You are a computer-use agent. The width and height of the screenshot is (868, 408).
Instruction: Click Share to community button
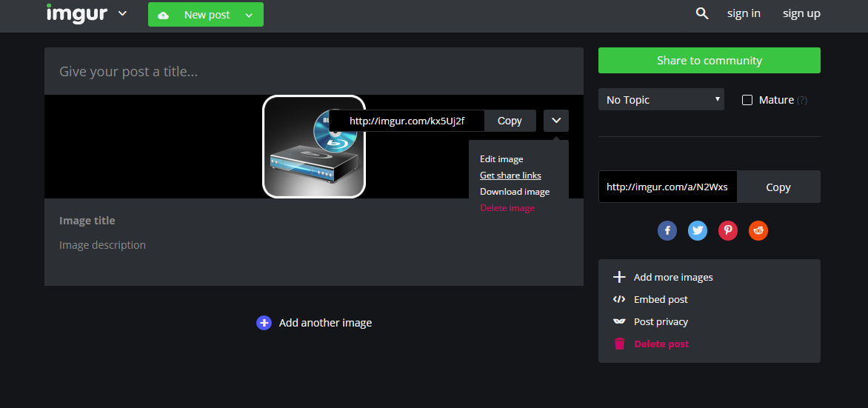pyautogui.click(x=709, y=60)
